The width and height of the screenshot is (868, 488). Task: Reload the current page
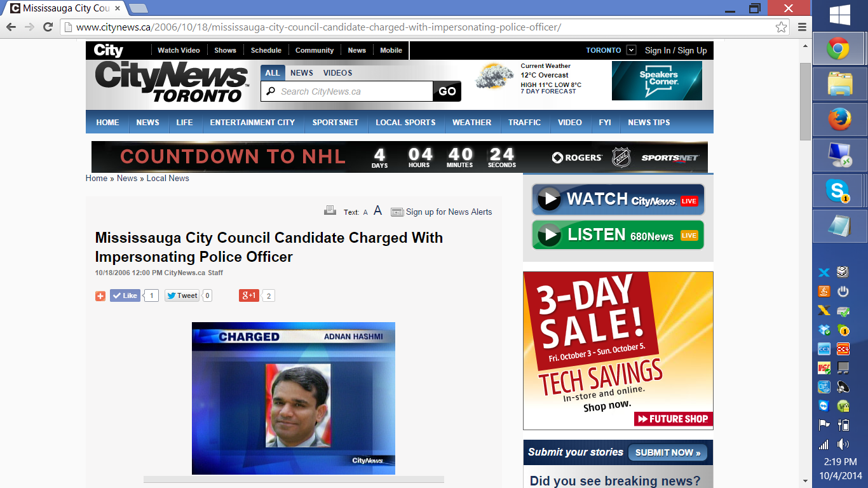[48, 27]
